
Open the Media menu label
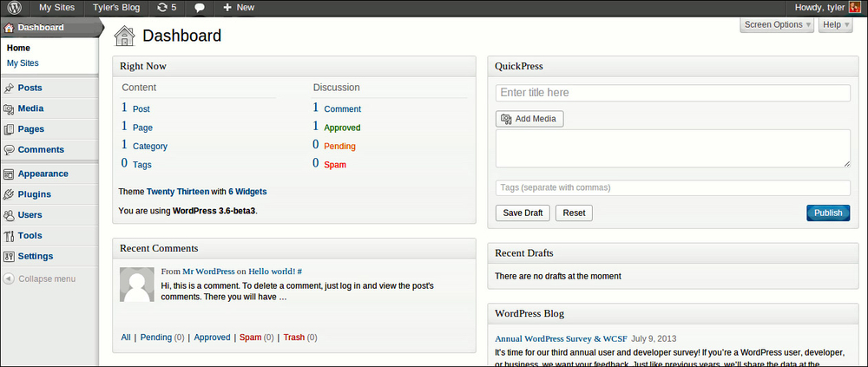30,108
